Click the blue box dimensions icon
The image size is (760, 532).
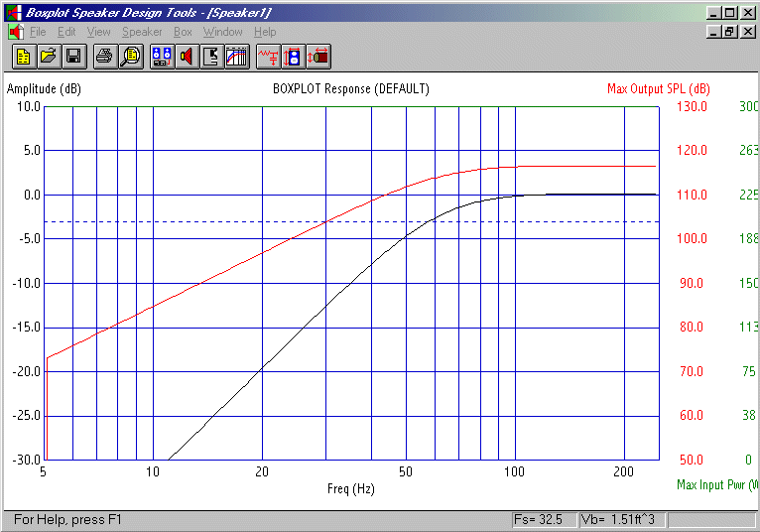[x=294, y=57]
